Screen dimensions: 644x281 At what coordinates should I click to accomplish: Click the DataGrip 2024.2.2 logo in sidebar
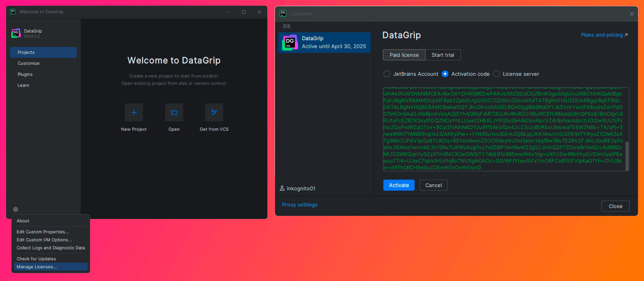pyautogui.click(x=16, y=33)
